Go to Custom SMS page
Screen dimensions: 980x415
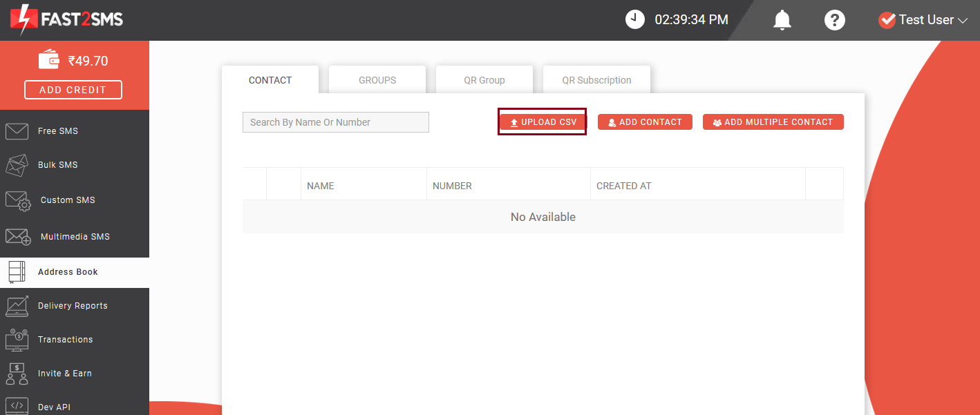click(68, 200)
